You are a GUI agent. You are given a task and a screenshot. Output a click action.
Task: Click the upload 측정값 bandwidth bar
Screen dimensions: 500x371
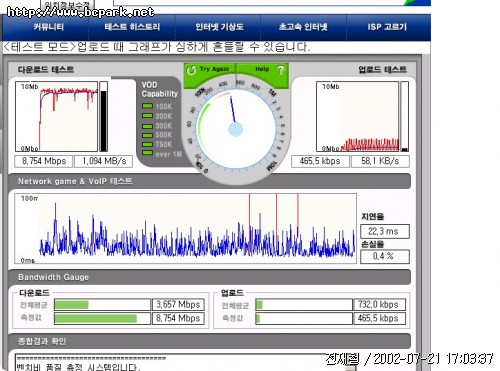304,318
